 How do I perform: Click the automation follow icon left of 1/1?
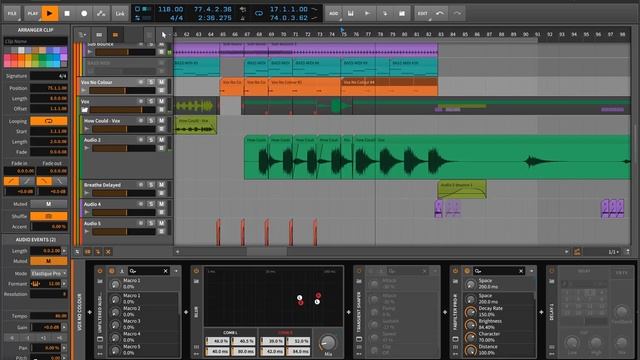coord(577,252)
